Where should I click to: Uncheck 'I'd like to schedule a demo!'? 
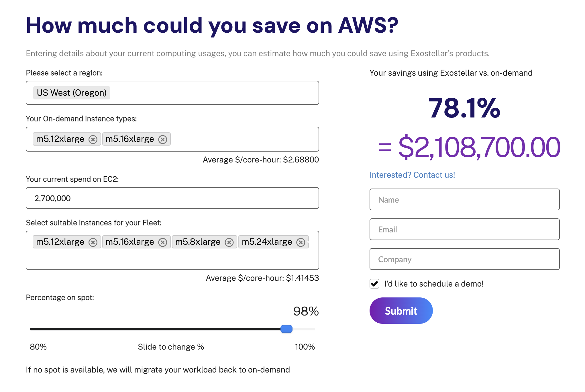(x=374, y=284)
